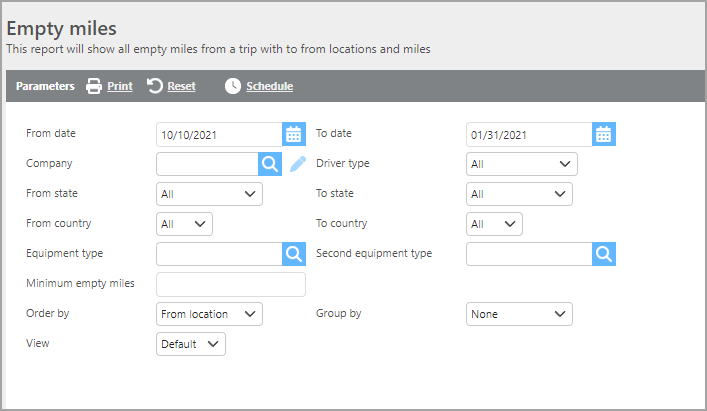Click the Minimum empty miles input field
The image size is (707, 411).
point(231,284)
